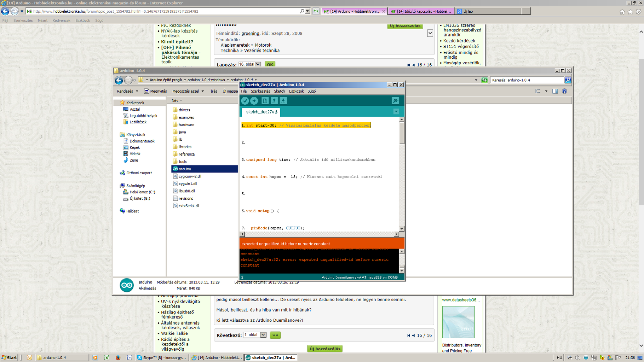Click the green next-page arrows button
The image size is (644, 362).
275,335
